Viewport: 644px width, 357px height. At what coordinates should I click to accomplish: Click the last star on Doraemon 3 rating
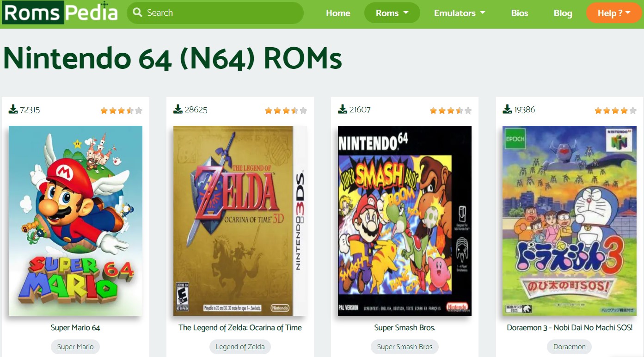(632, 110)
